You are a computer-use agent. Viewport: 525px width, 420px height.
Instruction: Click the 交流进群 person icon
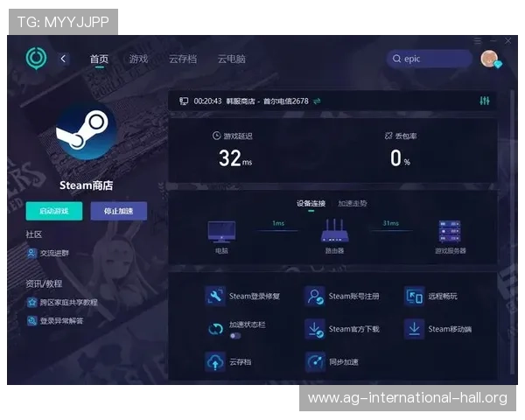pos(31,253)
